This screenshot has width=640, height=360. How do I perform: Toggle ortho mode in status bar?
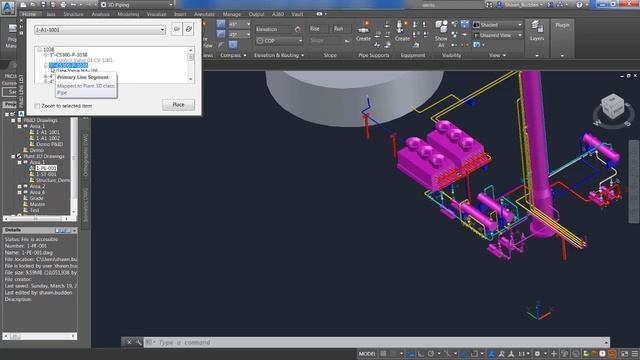click(x=421, y=353)
